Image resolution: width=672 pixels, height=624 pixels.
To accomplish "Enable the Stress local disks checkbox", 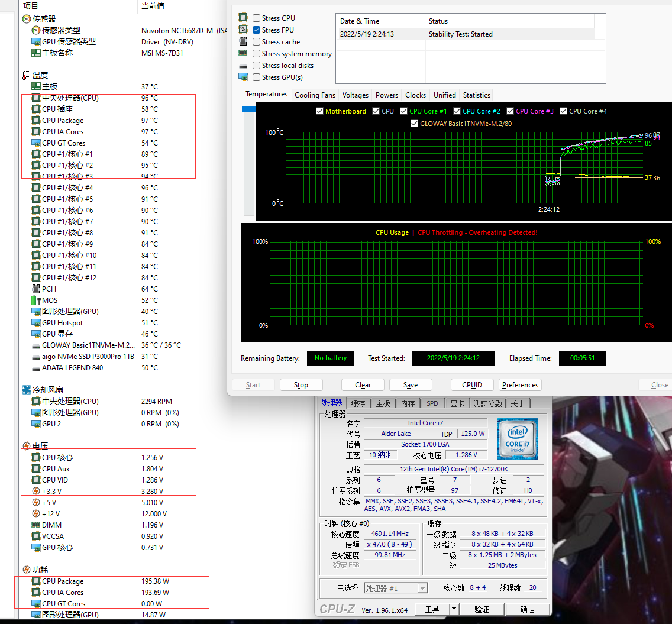I will click(x=256, y=66).
